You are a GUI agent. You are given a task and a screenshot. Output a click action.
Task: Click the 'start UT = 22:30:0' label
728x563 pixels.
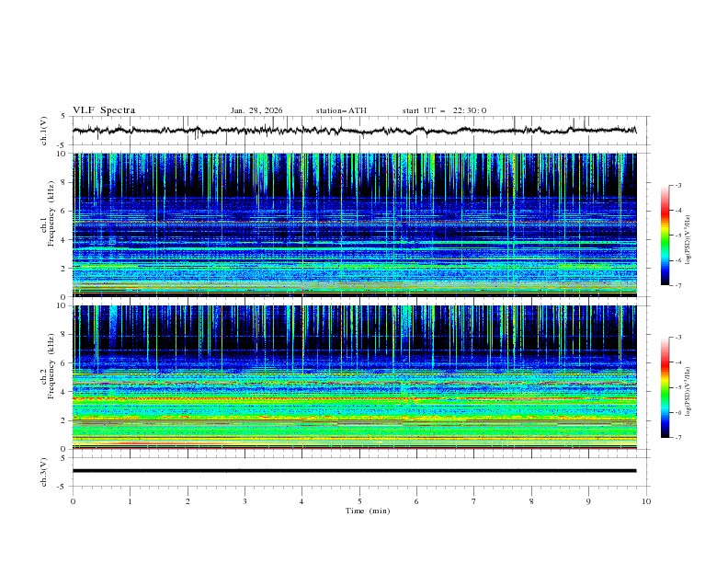444,110
